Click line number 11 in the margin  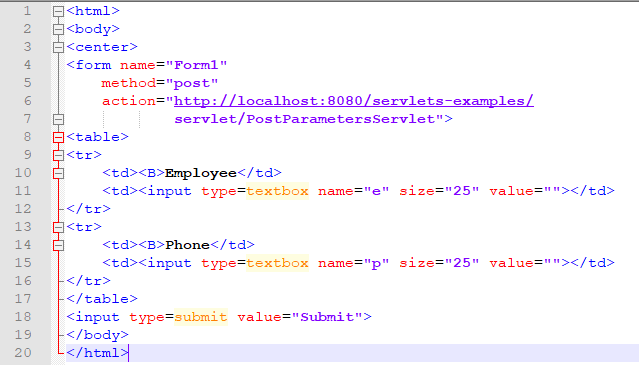click(23, 191)
